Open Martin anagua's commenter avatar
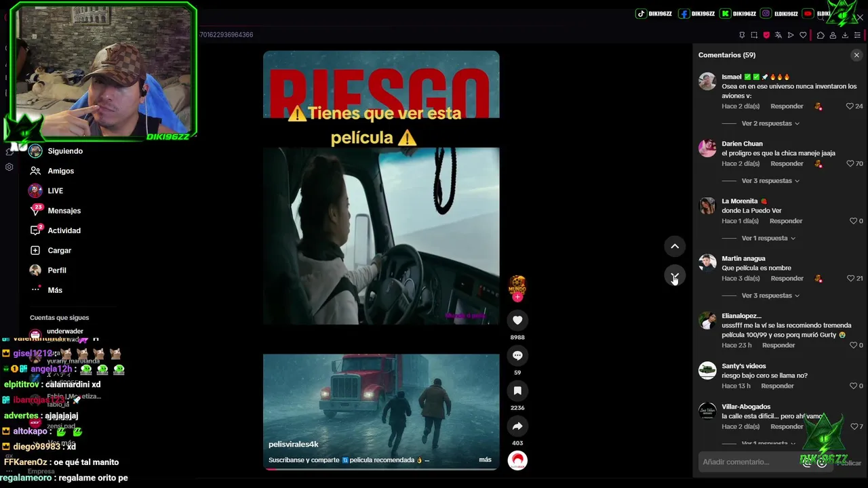The height and width of the screenshot is (488, 868). click(x=707, y=262)
